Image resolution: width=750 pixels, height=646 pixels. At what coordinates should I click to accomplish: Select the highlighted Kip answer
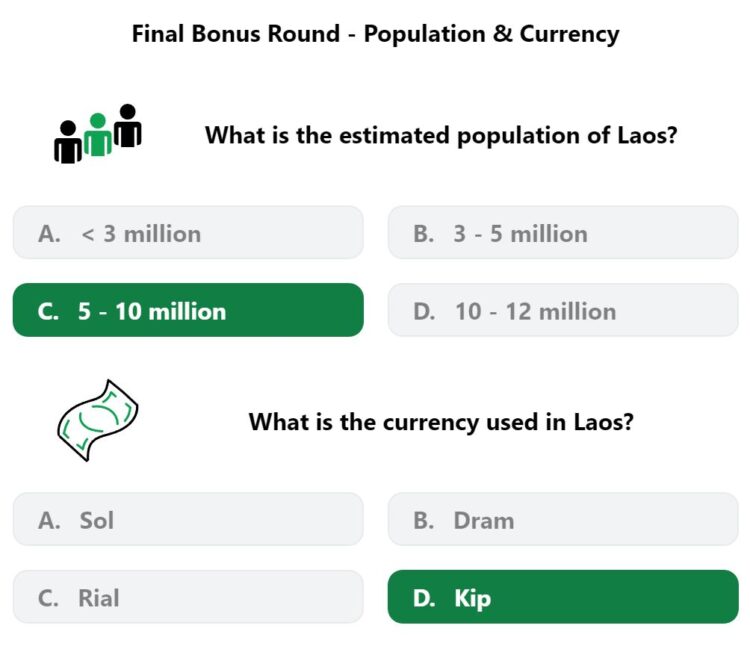coord(563,598)
